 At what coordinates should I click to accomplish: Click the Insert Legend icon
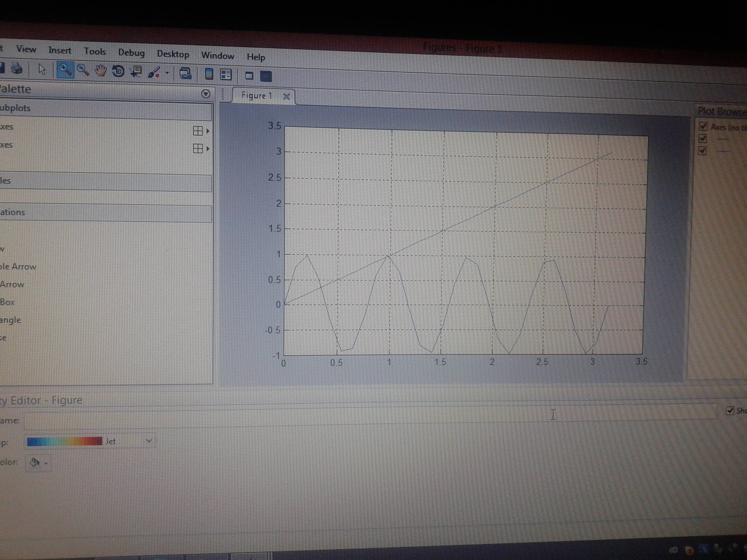[226, 75]
